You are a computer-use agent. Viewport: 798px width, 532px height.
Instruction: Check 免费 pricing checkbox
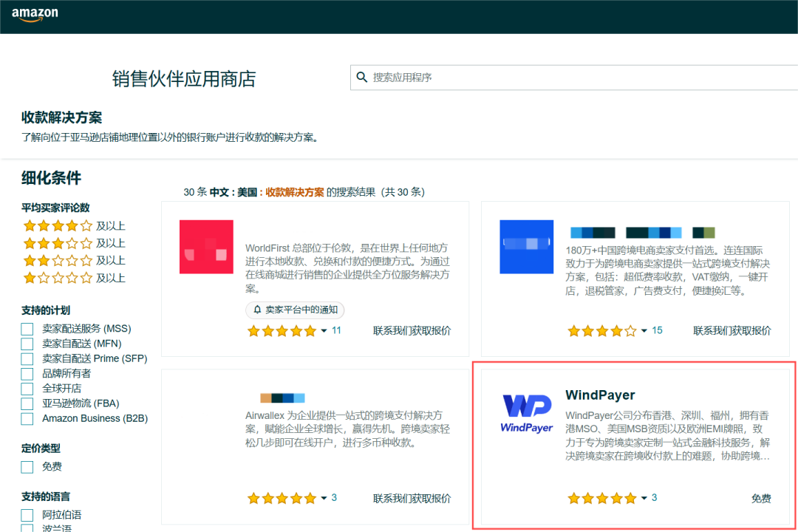(27, 467)
